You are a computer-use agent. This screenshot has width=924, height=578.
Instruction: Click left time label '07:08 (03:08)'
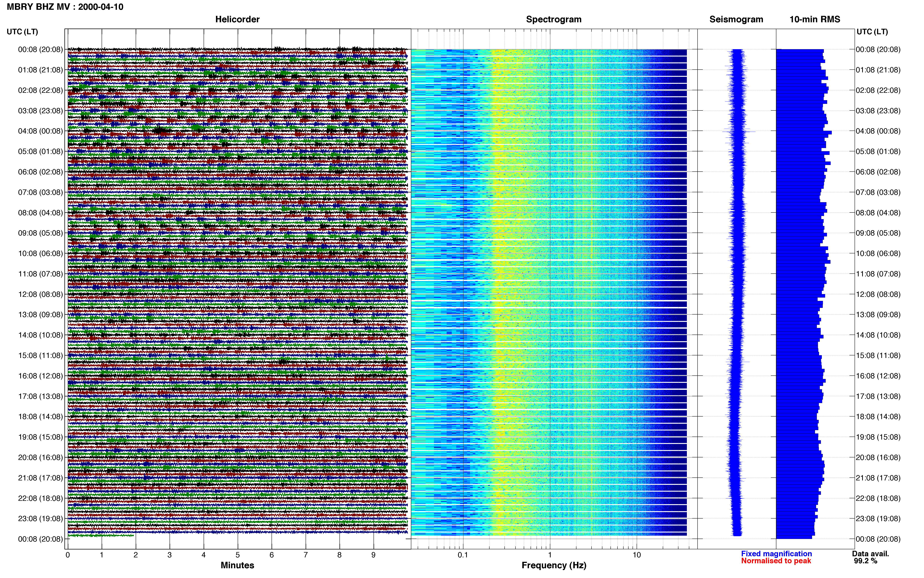[x=41, y=192]
